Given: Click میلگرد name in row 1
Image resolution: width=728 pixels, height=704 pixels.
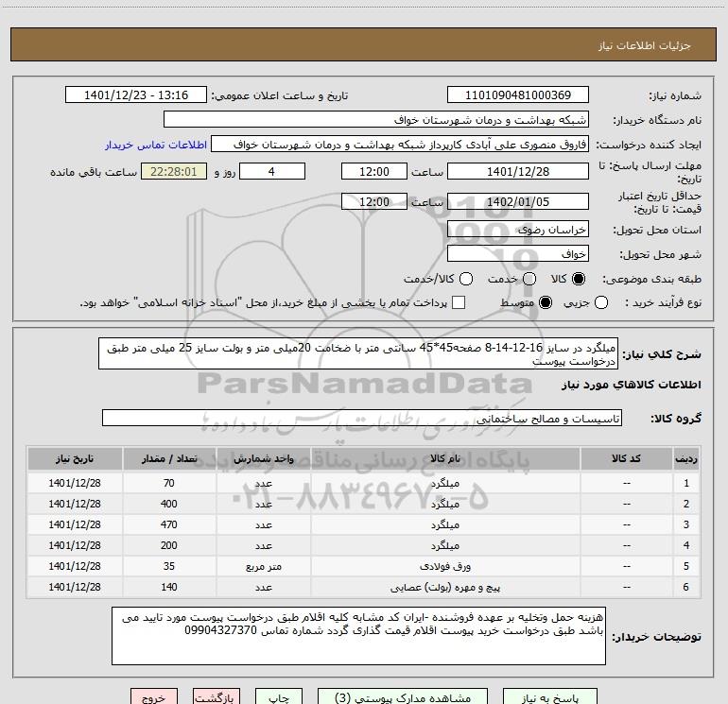Looking at the screenshot, I should coord(445,483).
